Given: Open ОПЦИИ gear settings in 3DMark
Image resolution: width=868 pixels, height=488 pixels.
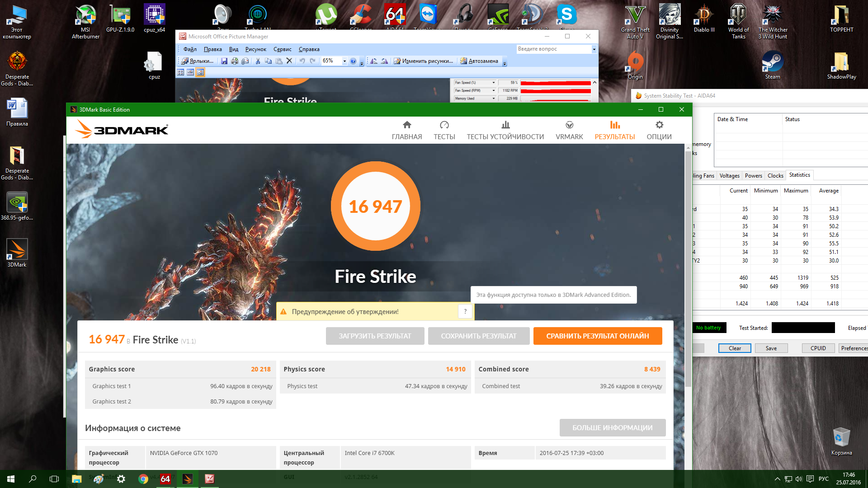Looking at the screenshot, I should coord(659,125).
